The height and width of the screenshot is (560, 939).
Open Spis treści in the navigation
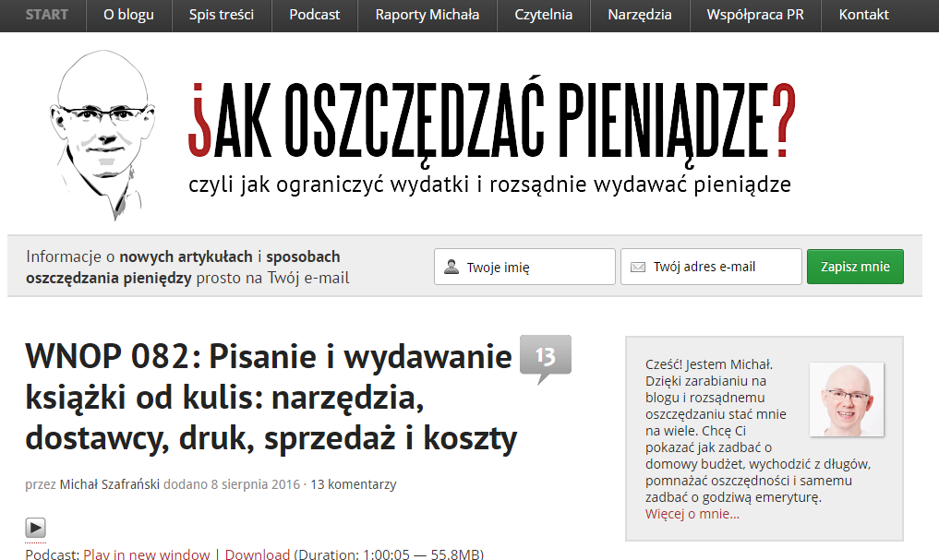(x=222, y=15)
